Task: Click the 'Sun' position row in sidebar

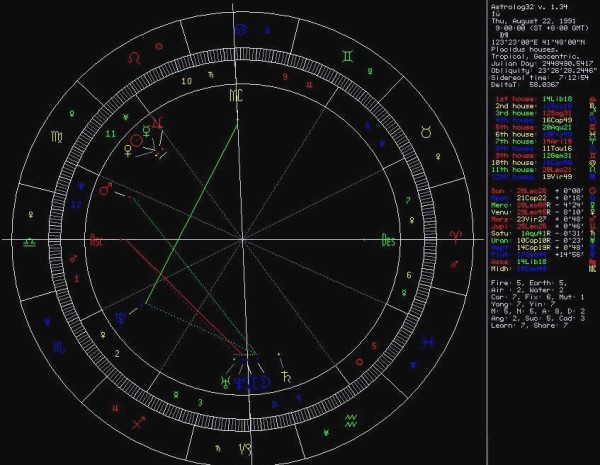Action: pos(537,191)
